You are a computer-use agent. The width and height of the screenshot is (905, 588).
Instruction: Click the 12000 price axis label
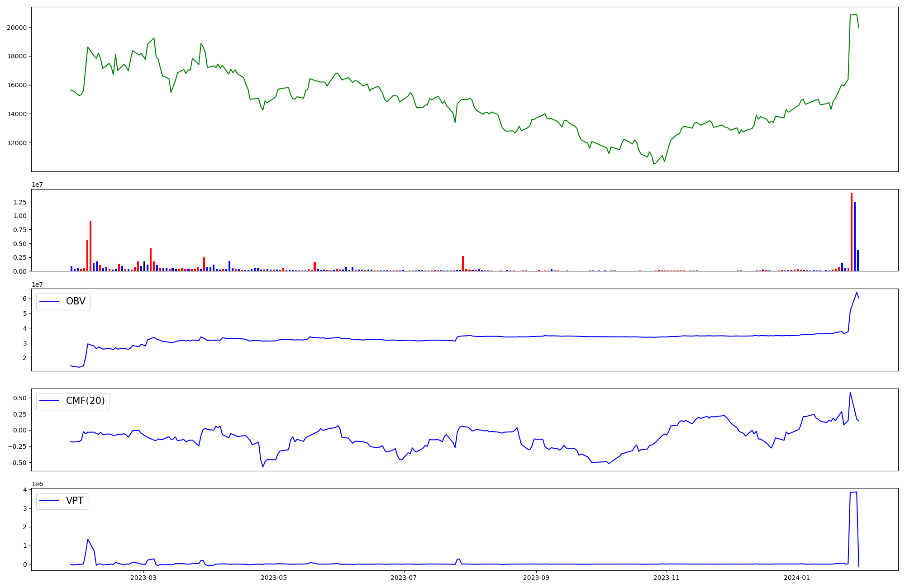[17, 143]
